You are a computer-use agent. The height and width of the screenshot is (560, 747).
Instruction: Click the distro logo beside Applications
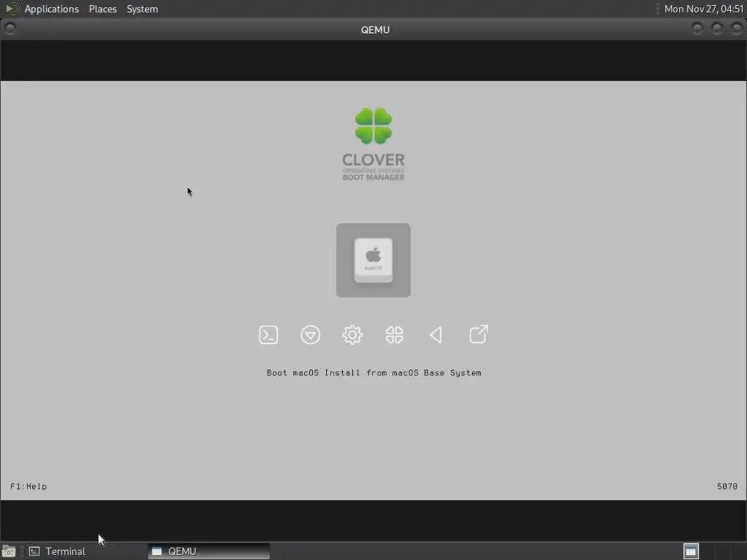coord(12,9)
